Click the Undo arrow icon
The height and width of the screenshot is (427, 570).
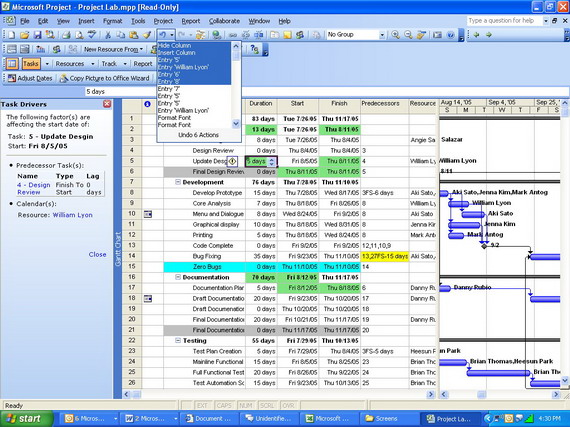[162, 35]
